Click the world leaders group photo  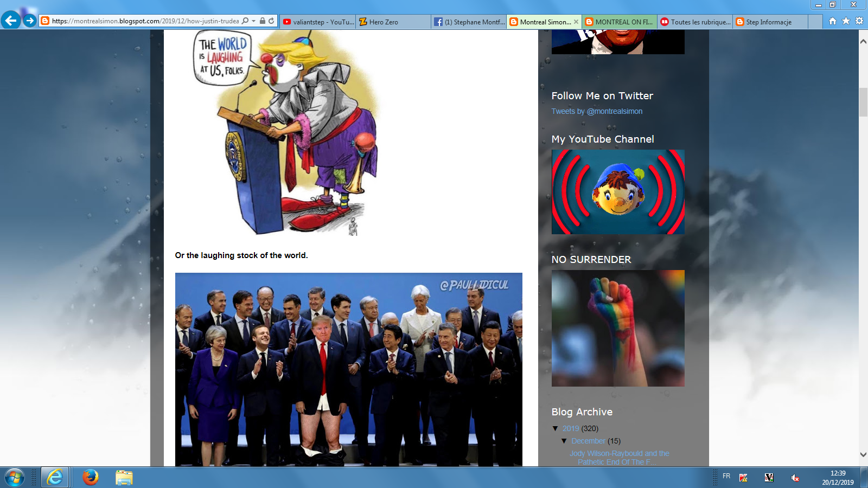(349, 369)
